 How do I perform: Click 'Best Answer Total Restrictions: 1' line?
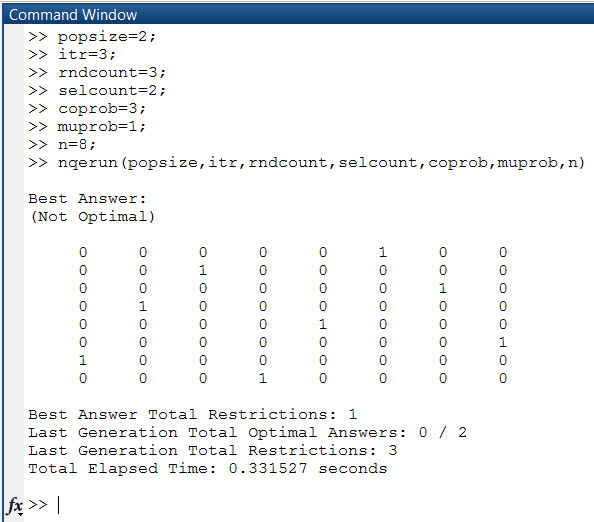point(192,414)
